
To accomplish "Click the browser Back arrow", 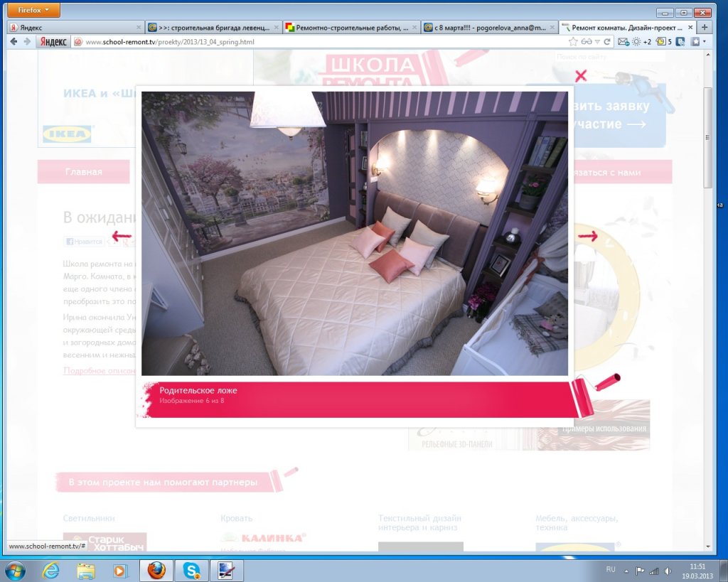I will click(14, 41).
